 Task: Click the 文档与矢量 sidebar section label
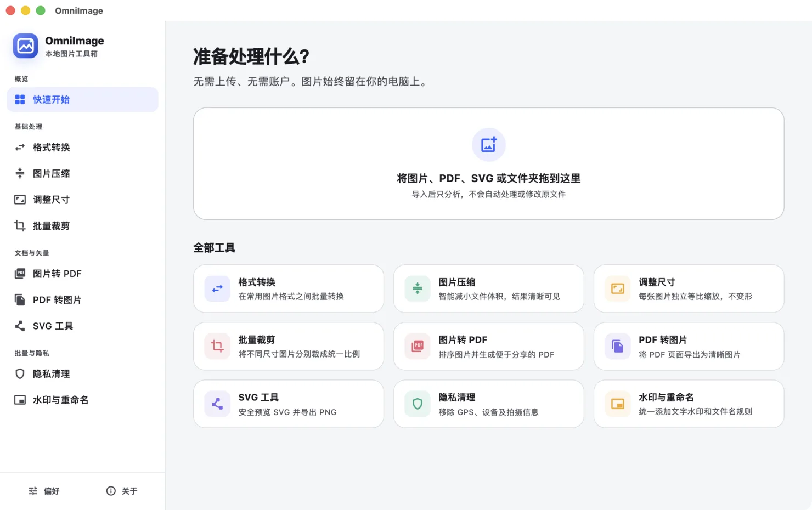pyautogui.click(x=32, y=253)
